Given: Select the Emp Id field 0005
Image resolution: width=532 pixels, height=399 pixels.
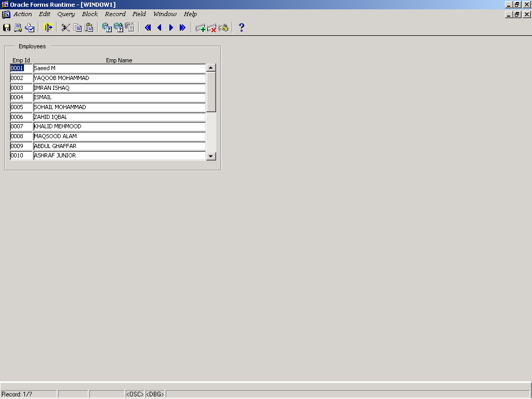Looking at the screenshot, I should 21,107.
